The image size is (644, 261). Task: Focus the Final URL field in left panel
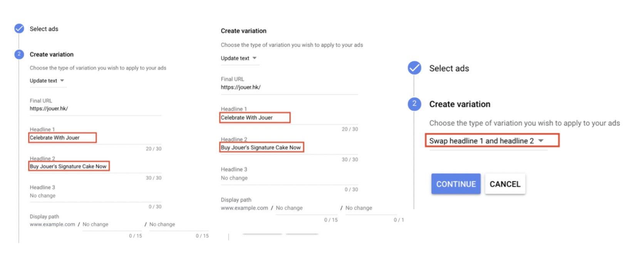(x=96, y=109)
